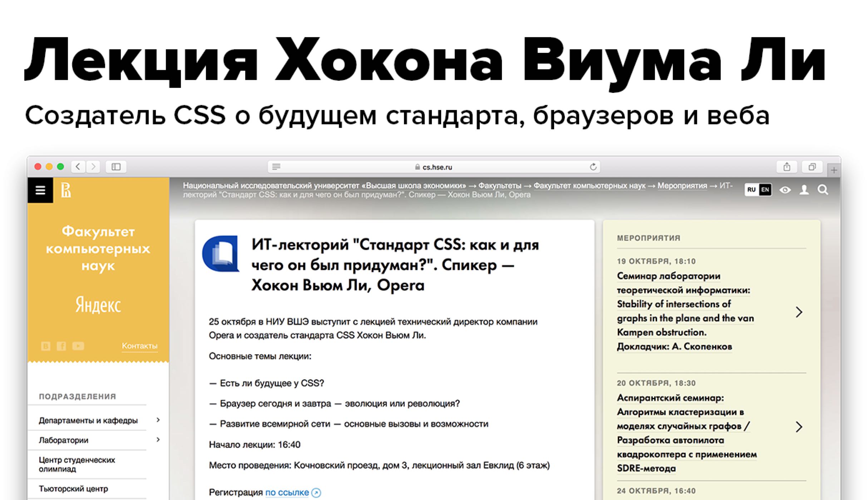Click the 'ПОДРАЗДЕЛЕНИЯ' section heading

tap(78, 396)
